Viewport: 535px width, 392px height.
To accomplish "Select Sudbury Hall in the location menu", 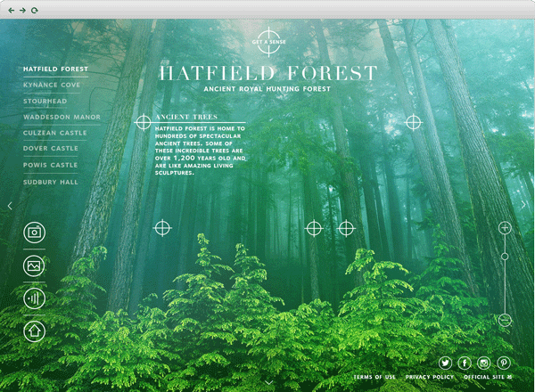I will [51, 182].
